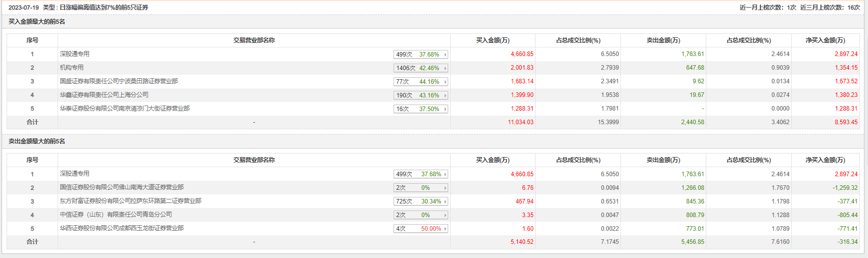868x258 pixels.
Task: Expand the 深股通专用 499次 stats dropdown in buy table
Action: 420,55
